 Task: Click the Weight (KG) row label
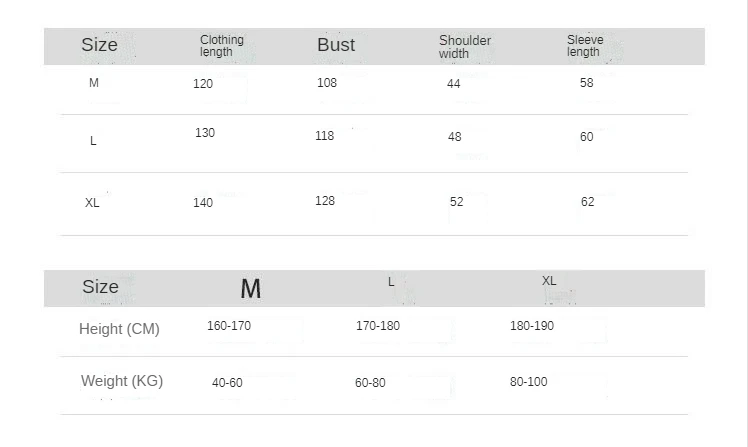(x=122, y=381)
